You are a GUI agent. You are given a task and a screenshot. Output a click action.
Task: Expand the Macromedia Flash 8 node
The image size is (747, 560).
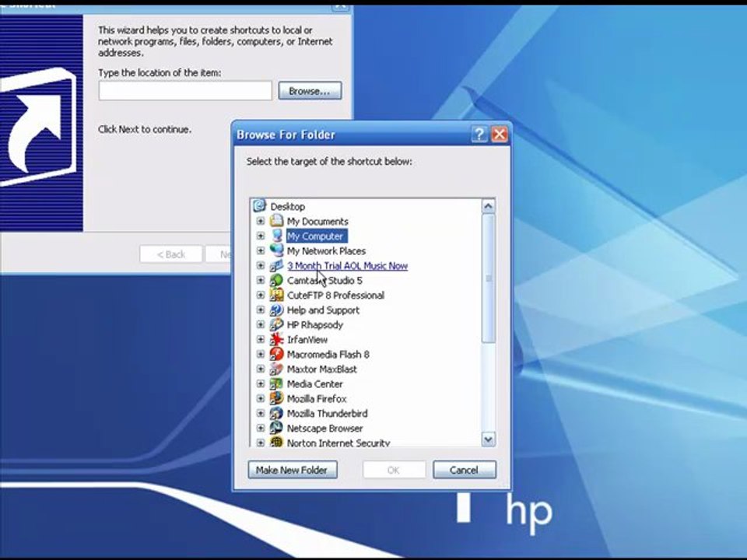click(x=260, y=354)
